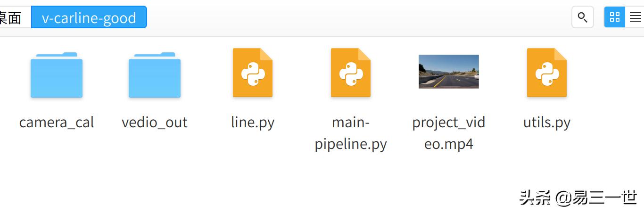Click empty address bar space beside v-carline-good
This screenshot has width=644, height=213.
[358, 17]
